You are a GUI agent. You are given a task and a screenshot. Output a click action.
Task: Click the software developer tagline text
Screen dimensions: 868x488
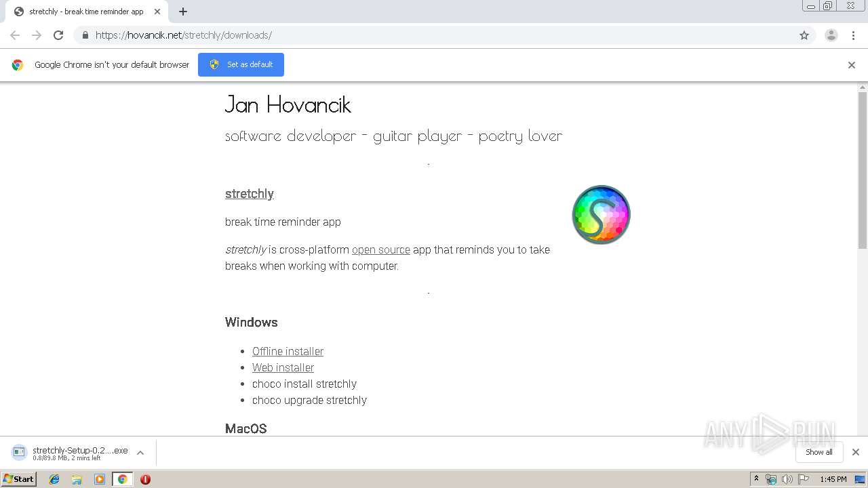394,136
